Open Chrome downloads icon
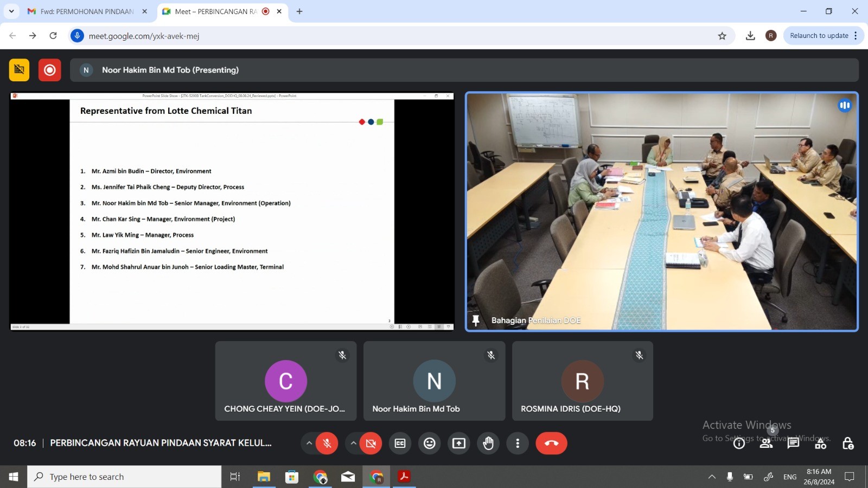This screenshot has height=488, width=868. pyautogui.click(x=750, y=36)
